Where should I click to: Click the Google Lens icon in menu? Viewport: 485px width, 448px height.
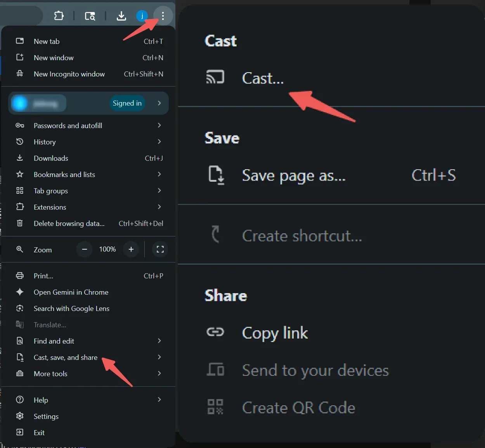click(20, 308)
